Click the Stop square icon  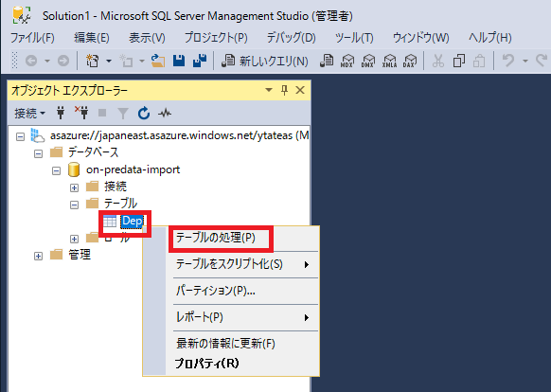(102, 113)
